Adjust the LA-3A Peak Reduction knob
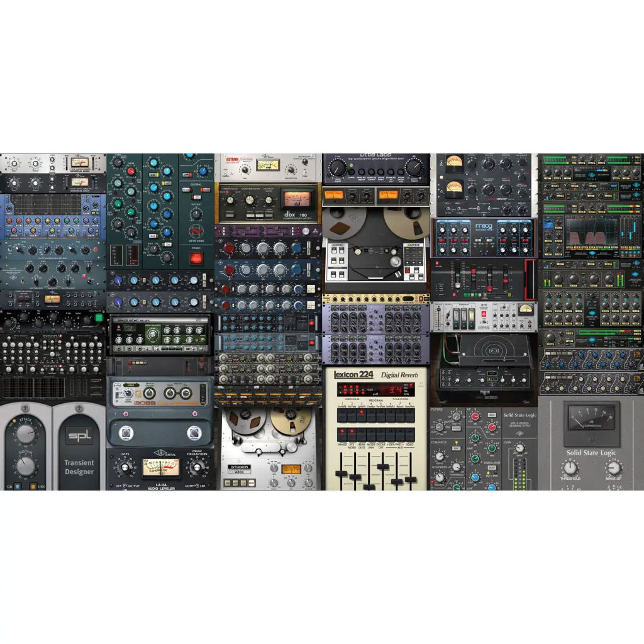 click(197, 467)
